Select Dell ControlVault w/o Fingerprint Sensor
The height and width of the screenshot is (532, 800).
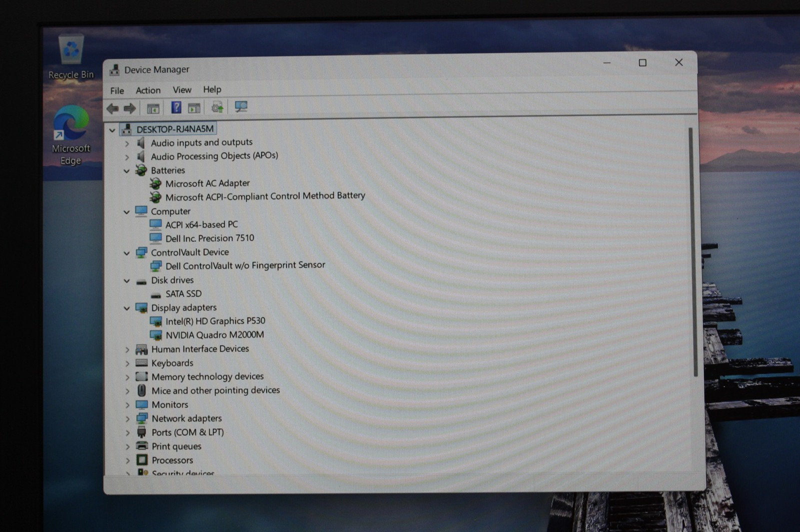[245, 265]
